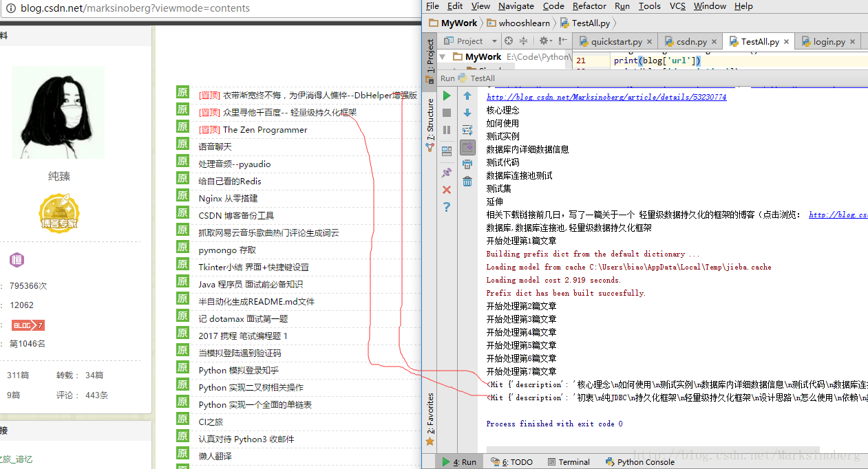Screen dimensions: 868x469
Task: Open blog post CSDN 博客备份工具
Action: [236, 216]
